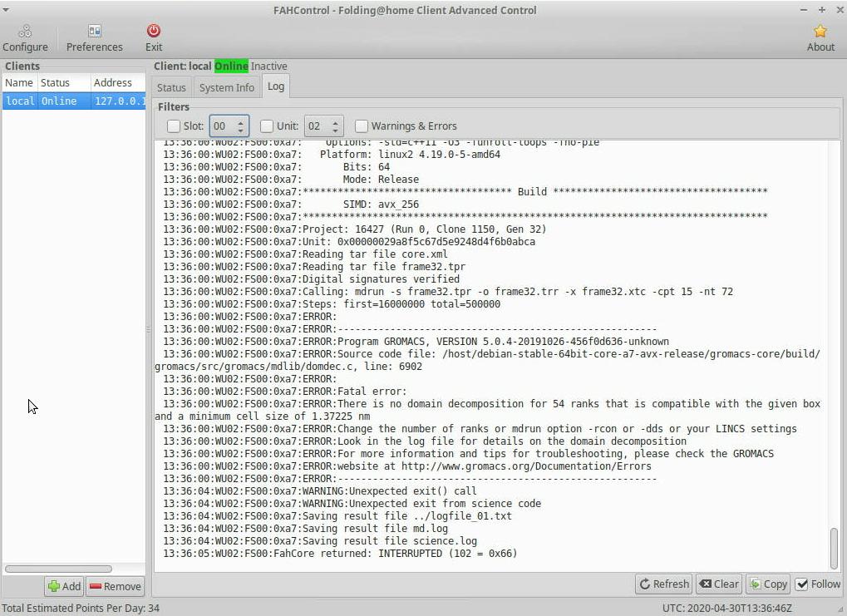Click the UTC timestamp in status bar

727,608
